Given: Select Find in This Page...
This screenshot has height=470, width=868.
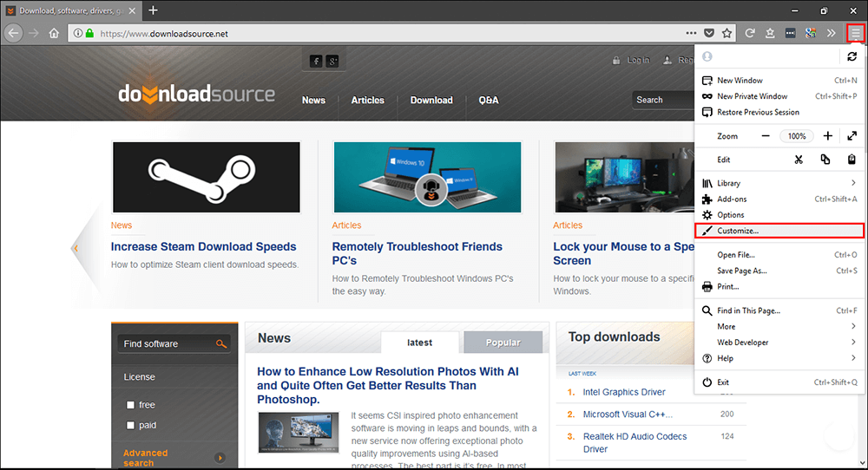Looking at the screenshot, I should click(779, 310).
